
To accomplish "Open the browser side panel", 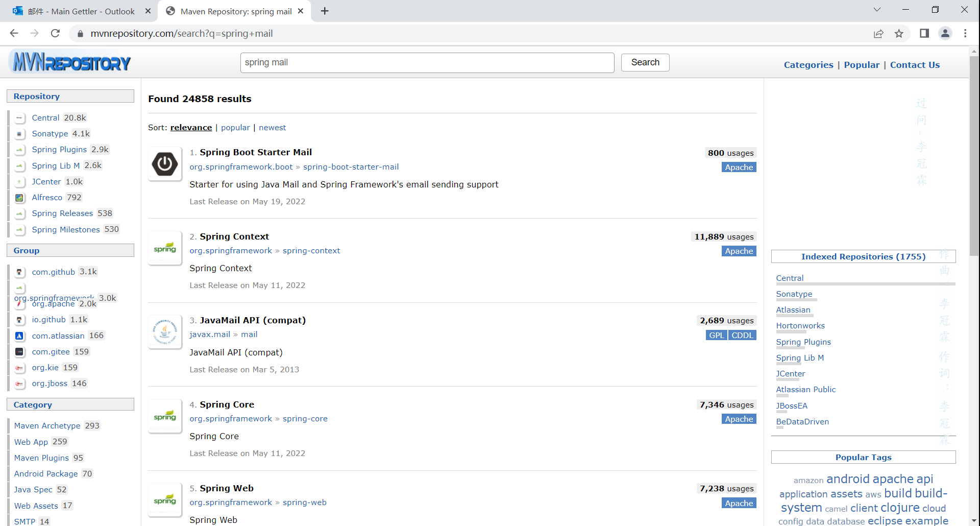I will 924,33.
